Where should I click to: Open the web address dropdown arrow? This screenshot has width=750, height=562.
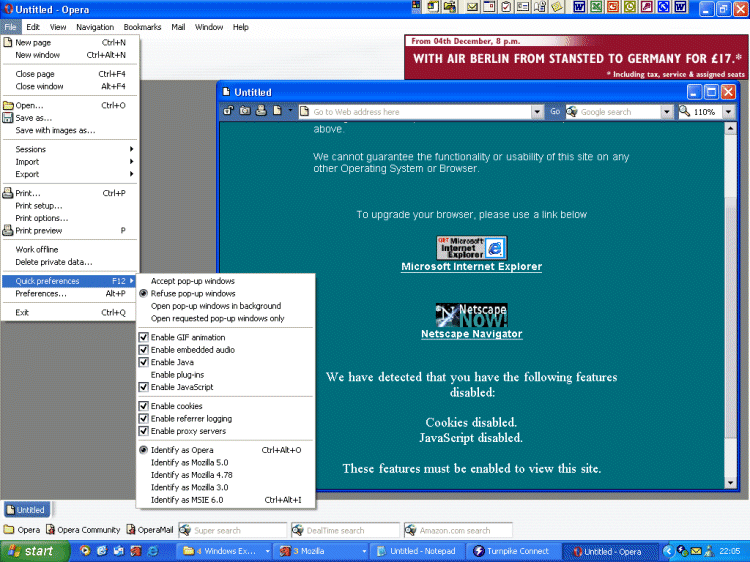[x=537, y=112]
